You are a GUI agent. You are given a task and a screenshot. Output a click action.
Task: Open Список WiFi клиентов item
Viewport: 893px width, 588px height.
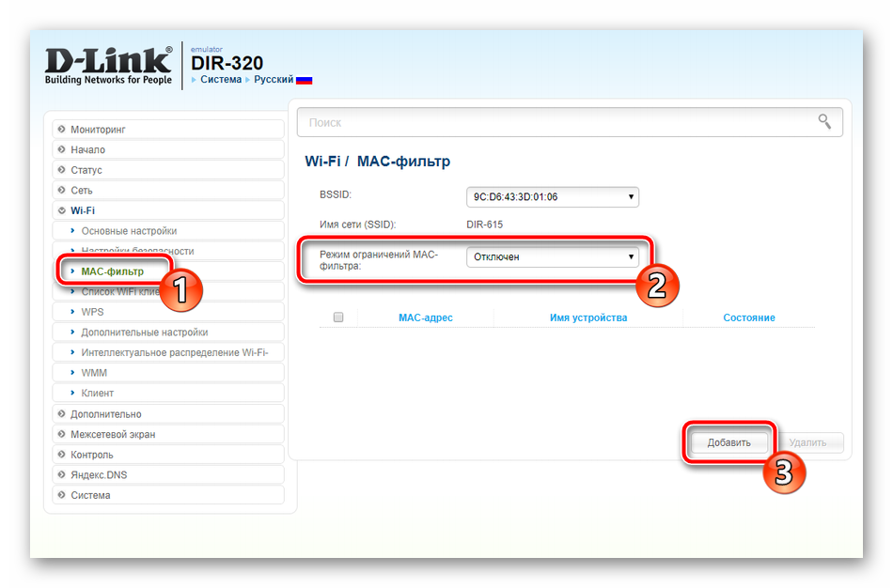(x=168, y=291)
